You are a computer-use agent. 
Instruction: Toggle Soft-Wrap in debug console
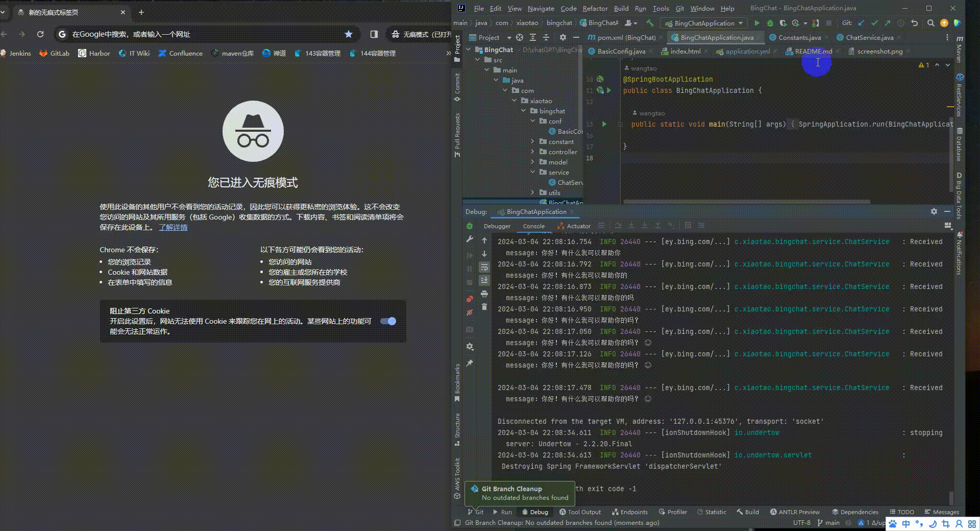tap(484, 267)
